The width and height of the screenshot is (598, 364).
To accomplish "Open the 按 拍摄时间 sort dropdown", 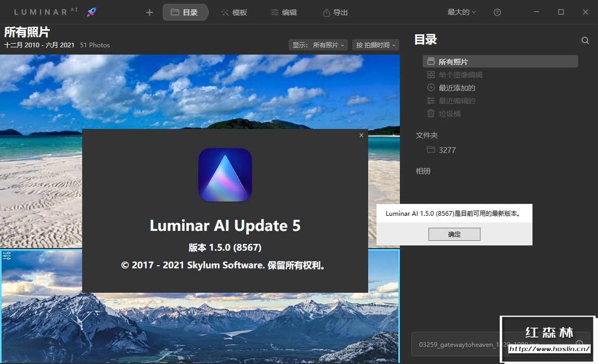I will [375, 45].
